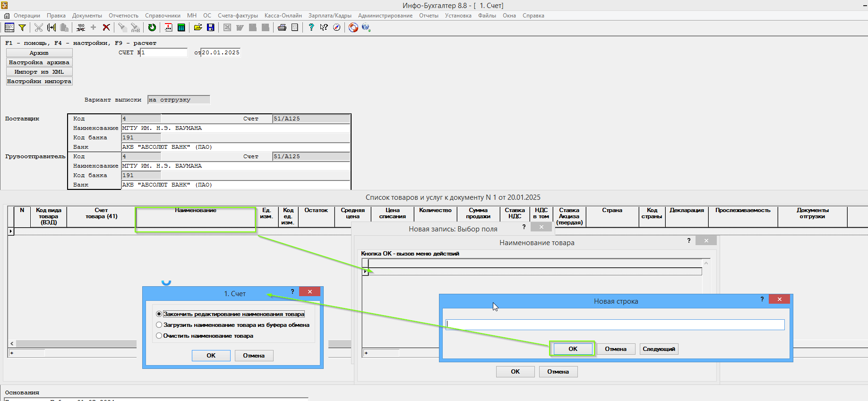The width and height of the screenshot is (868, 401).
Task: Click the copy icon next to scissors
Action: 52,27
